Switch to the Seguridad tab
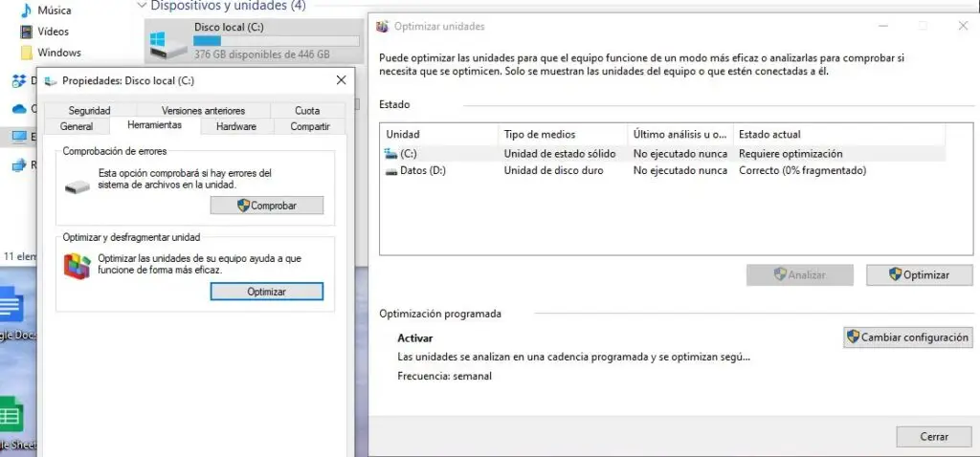Viewport: 980px width, 457px height. click(x=89, y=111)
